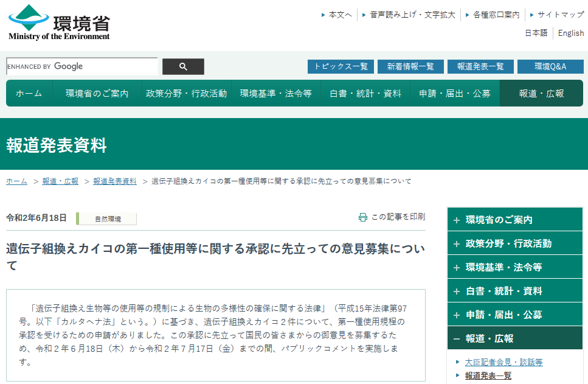Screen dimensions: 588x384
Task: Expand the 白書・統計・資料 sidebar section
Action: coord(457,291)
